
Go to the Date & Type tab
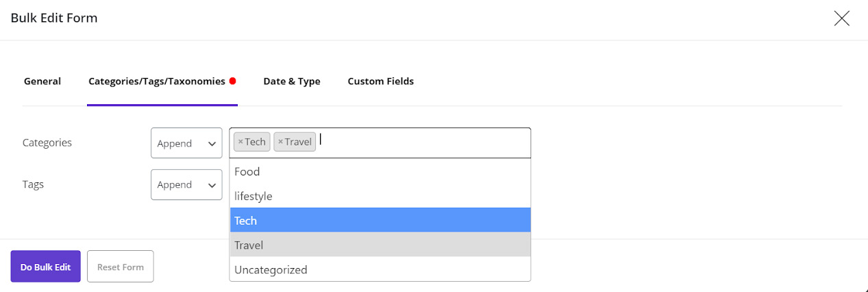coord(292,81)
